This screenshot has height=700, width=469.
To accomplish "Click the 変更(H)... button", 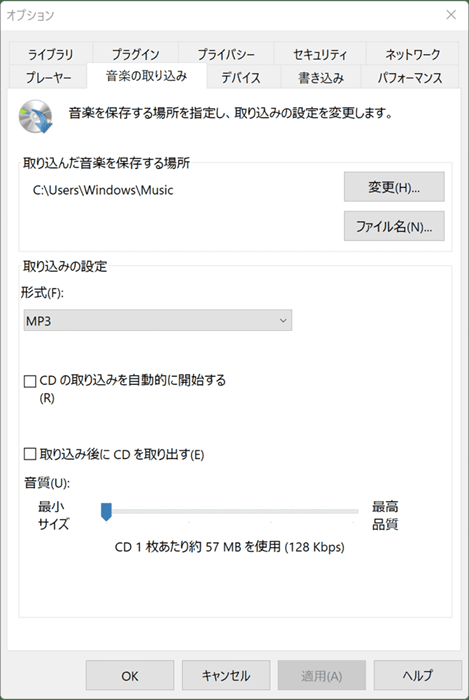I will click(394, 187).
